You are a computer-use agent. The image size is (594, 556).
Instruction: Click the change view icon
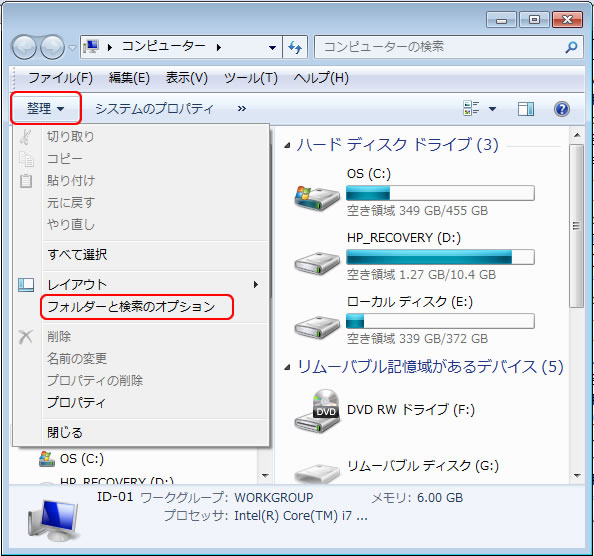[471, 108]
